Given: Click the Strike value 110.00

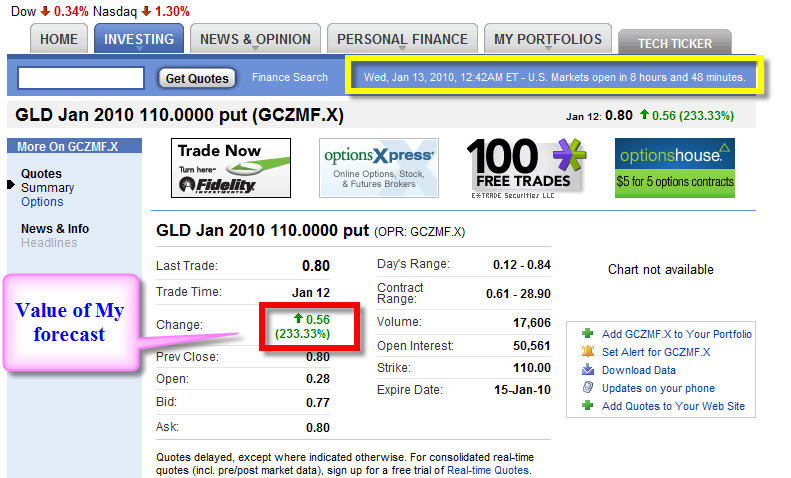Looking at the screenshot, I should [532, 368].
